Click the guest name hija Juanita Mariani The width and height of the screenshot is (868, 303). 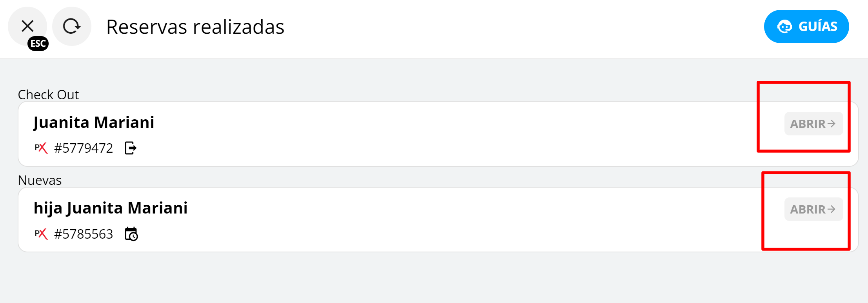111,208
